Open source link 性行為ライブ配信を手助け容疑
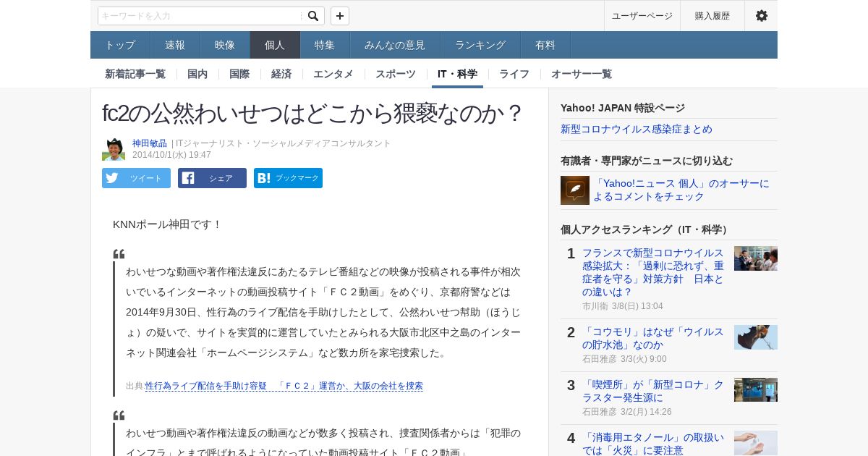 [284, 386]
